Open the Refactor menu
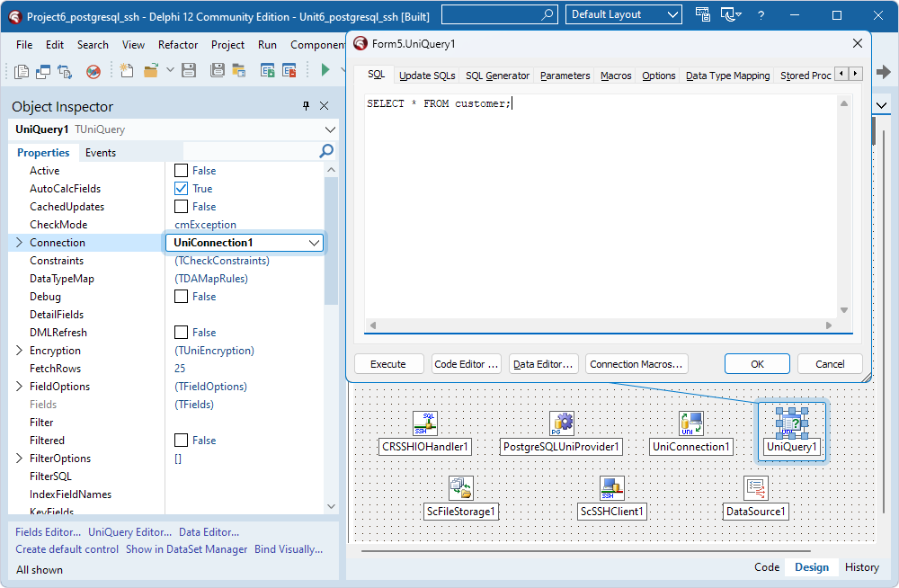Screen dimensions: 899x588 (x=178, y=45)
